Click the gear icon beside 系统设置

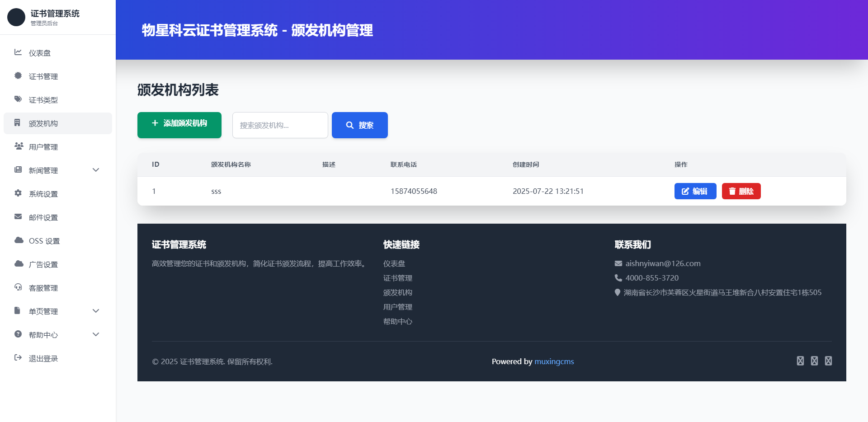18,193
